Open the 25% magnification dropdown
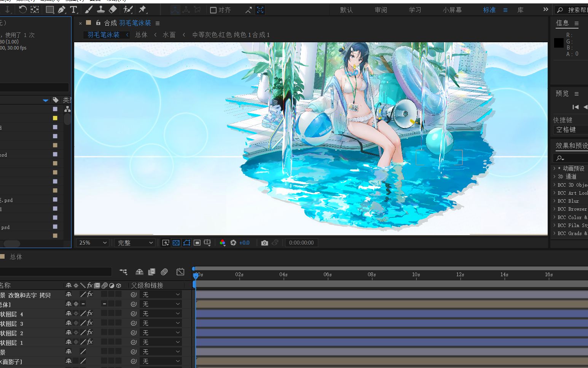This screenshot has width=588, height=368. point(93,243)
